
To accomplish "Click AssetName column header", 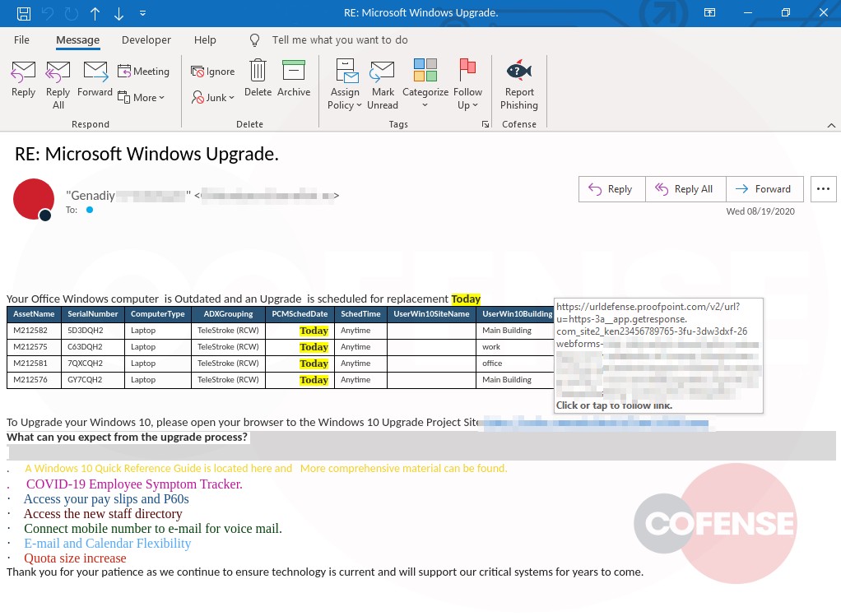I will tap(34, 314).
